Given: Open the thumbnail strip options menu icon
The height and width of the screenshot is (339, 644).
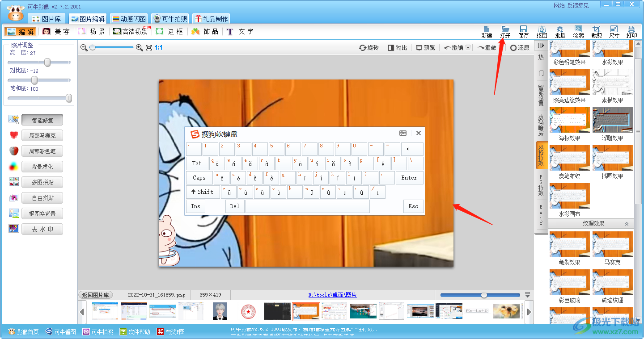Looking at the screenshot, I should coord(527,295).
